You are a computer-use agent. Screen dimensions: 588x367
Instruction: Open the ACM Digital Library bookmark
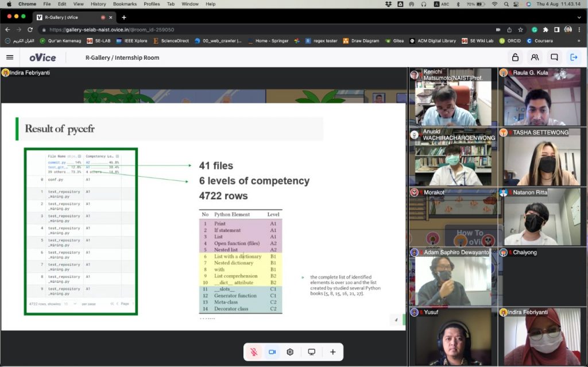click(x=432, y=41)
